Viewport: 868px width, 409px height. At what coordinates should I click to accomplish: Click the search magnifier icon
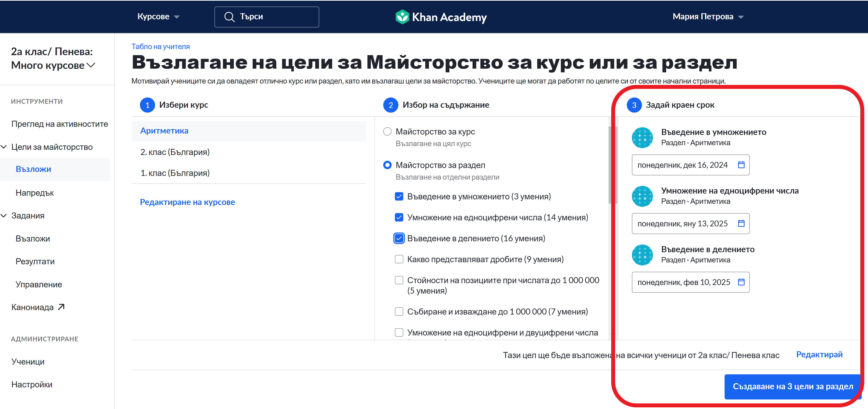pyautogui.click(x=229, y=17)
